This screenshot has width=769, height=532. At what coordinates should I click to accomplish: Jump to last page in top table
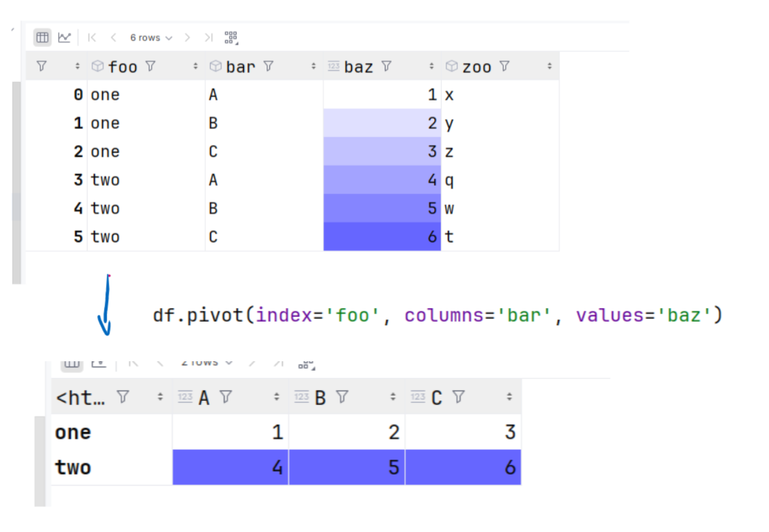[208, 38]
